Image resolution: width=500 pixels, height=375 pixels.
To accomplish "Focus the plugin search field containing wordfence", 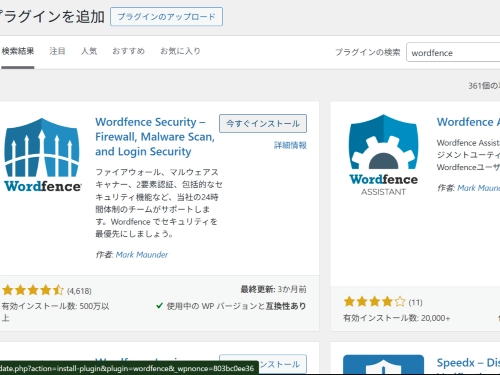I will pos(453,53).
